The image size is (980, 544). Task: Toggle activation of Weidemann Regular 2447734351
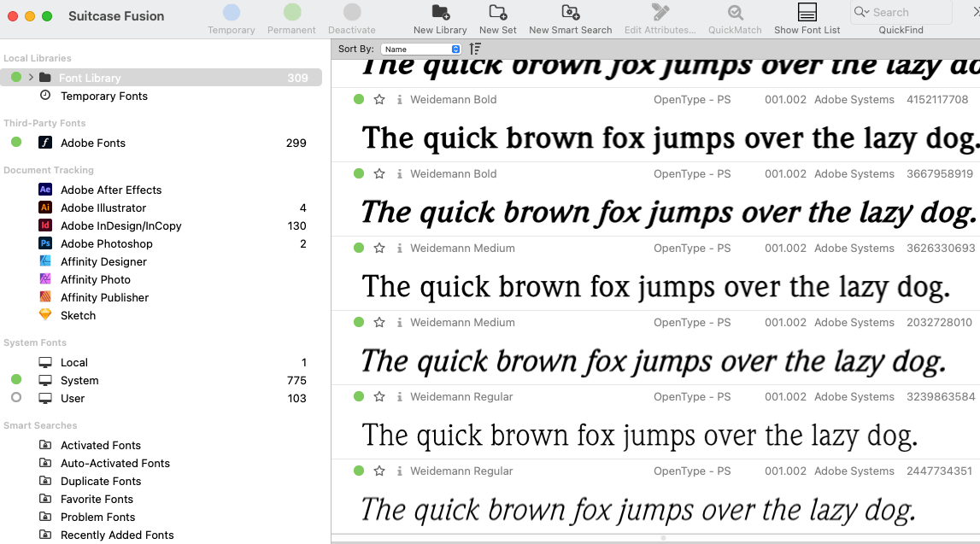point(359,471)
